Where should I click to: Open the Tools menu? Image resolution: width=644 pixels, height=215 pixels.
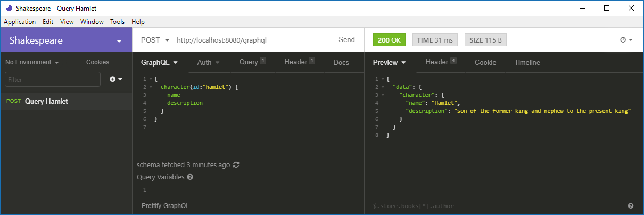(117, 22)
